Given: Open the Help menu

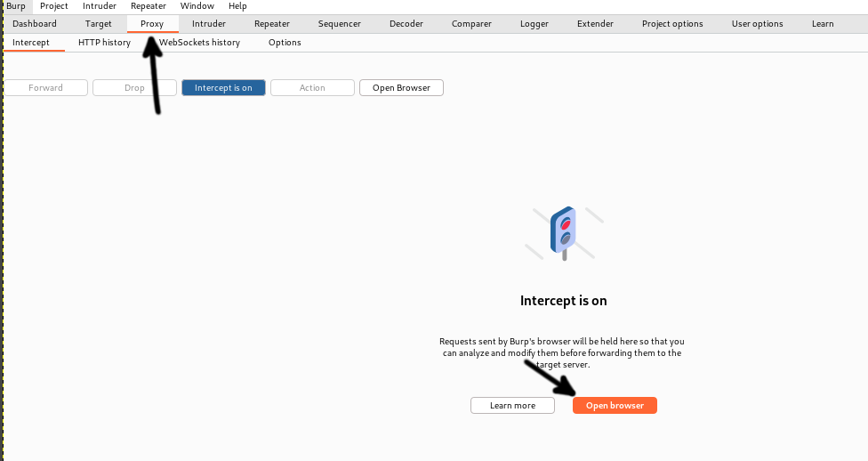Looking at the screenshot, I should tap(237, 6).
